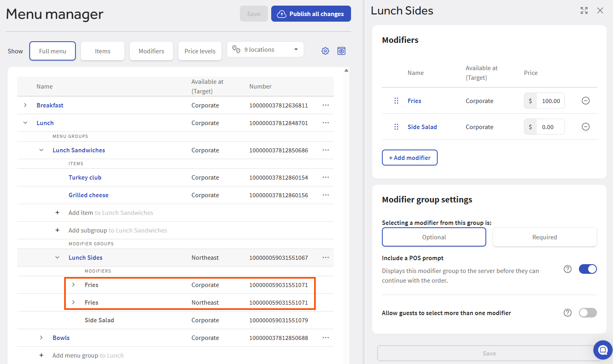Expand the Lunch Sides panel to fullscreen
Image resolution: width=613 pixels, height=364 pixels.
[584, 10]
